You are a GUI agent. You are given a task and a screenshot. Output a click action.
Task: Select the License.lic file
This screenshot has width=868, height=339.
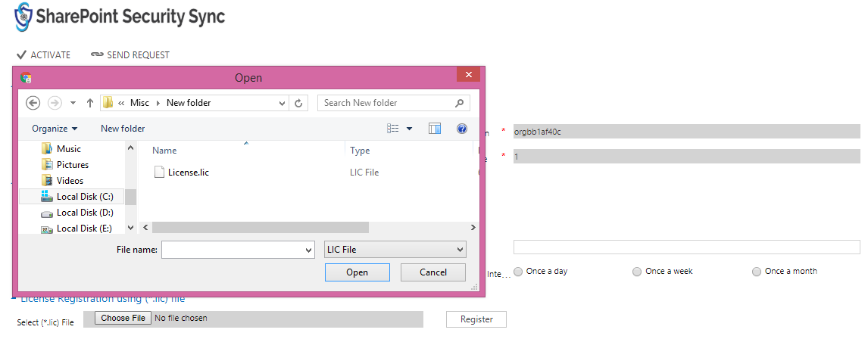[x=182, y=173]
